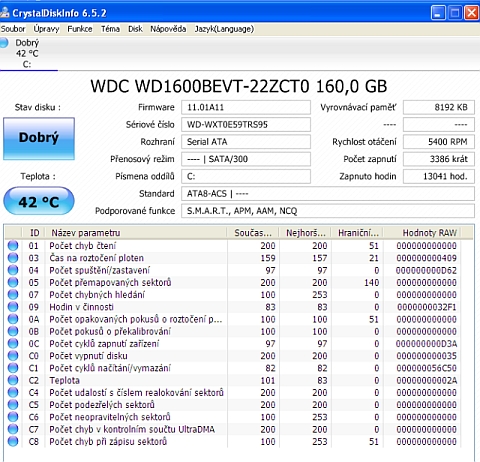Click RAW value 0000000032F1
Viewport: 480px width, 462px height.
click(x=426, y=307)
